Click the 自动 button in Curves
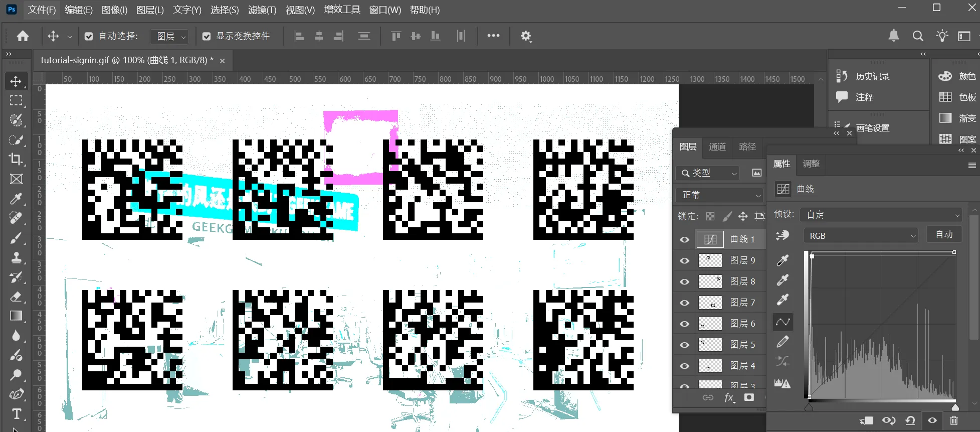Viewport: 980px width, 432px height. tap(944, 234)
